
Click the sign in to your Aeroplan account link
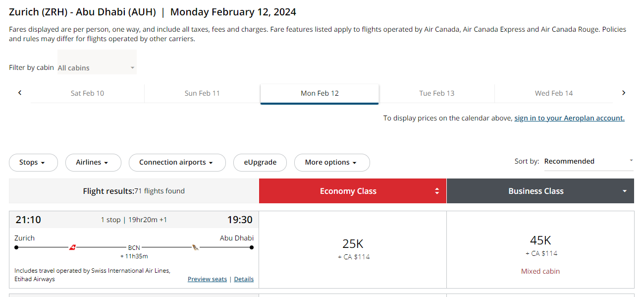click(x=569, y=118)
